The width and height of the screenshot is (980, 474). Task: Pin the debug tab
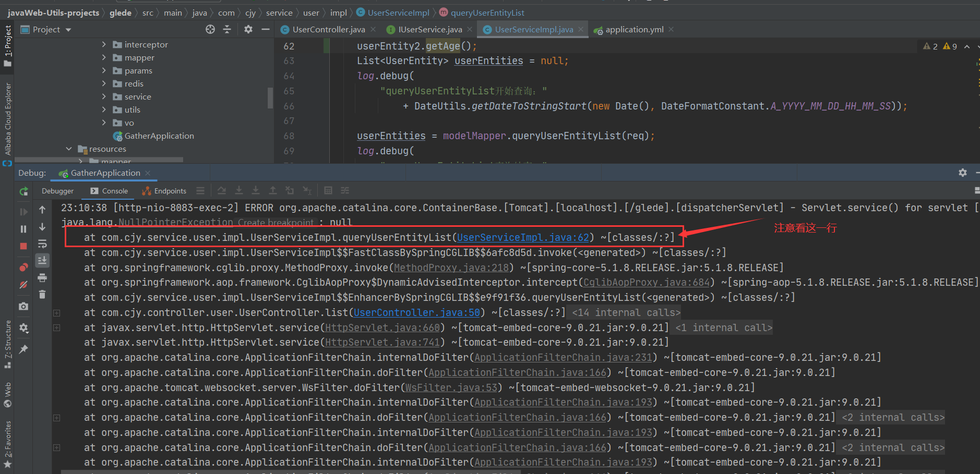coord(23,349)
